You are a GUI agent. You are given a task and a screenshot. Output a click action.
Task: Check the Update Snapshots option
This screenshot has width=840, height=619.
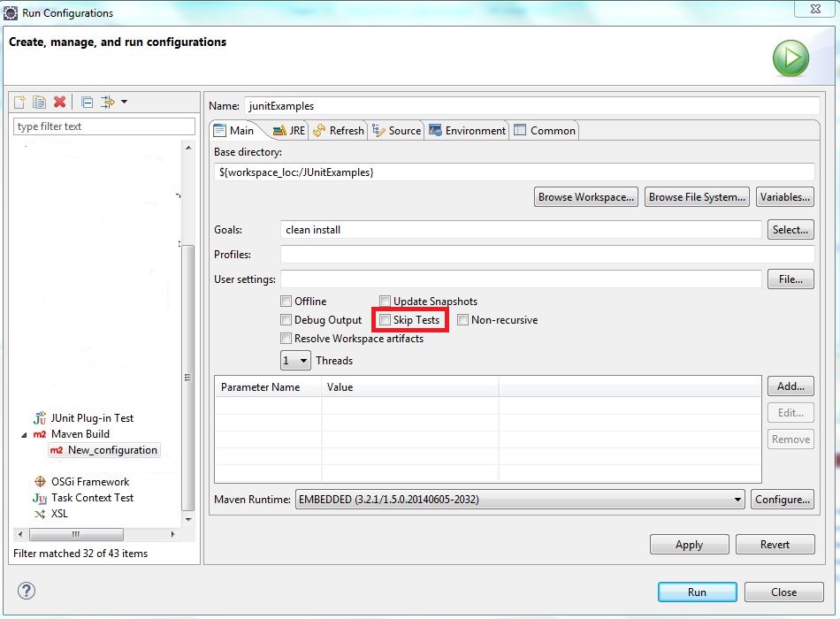tap(385, 302)
